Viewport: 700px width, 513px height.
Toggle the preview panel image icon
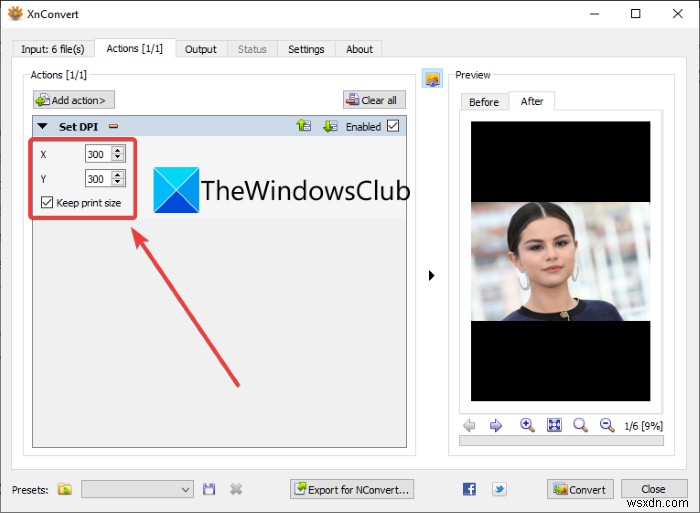click(x=432, y=79)
